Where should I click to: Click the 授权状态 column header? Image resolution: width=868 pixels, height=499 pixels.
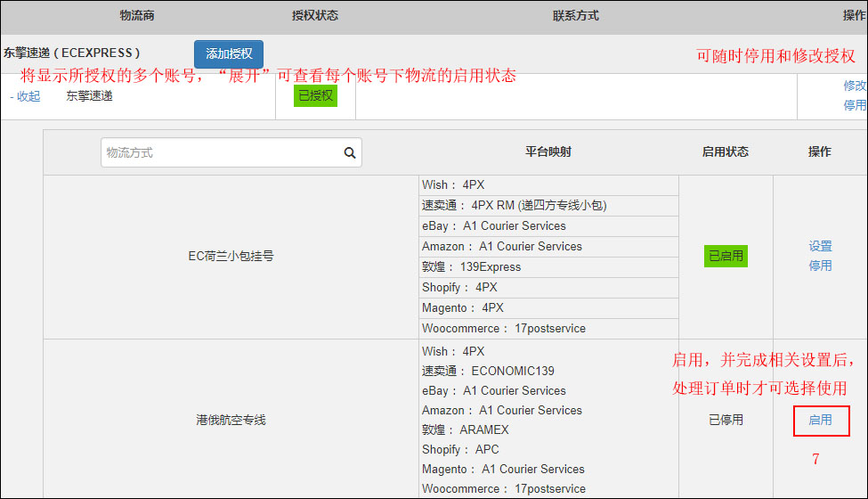pos(315,15)
